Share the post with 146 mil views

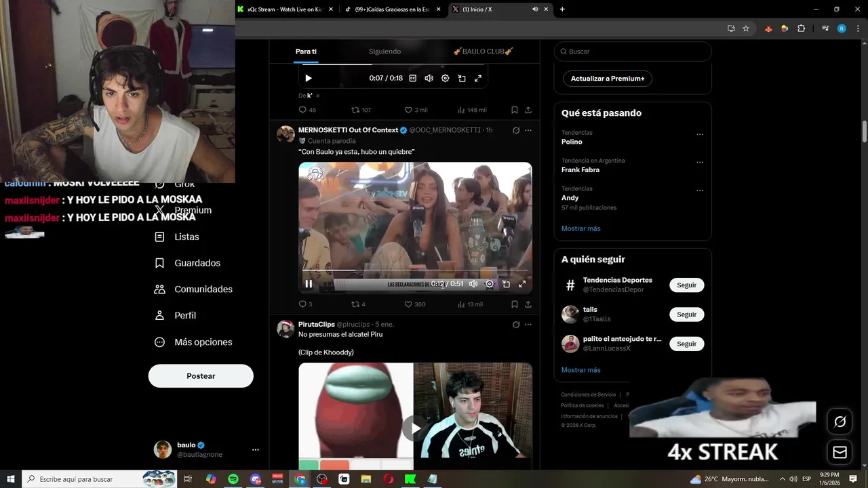pyautogui.click(x=528, y=110)
